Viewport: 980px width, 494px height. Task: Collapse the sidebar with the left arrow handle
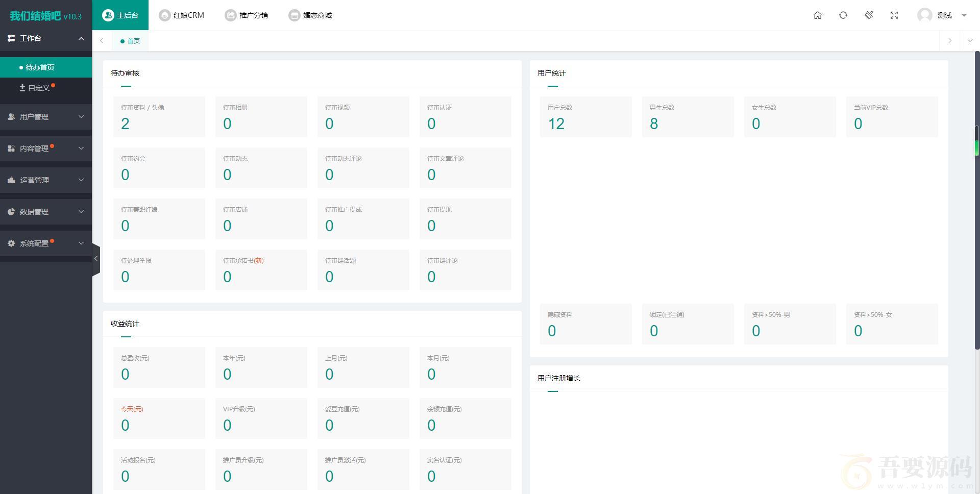96,259
